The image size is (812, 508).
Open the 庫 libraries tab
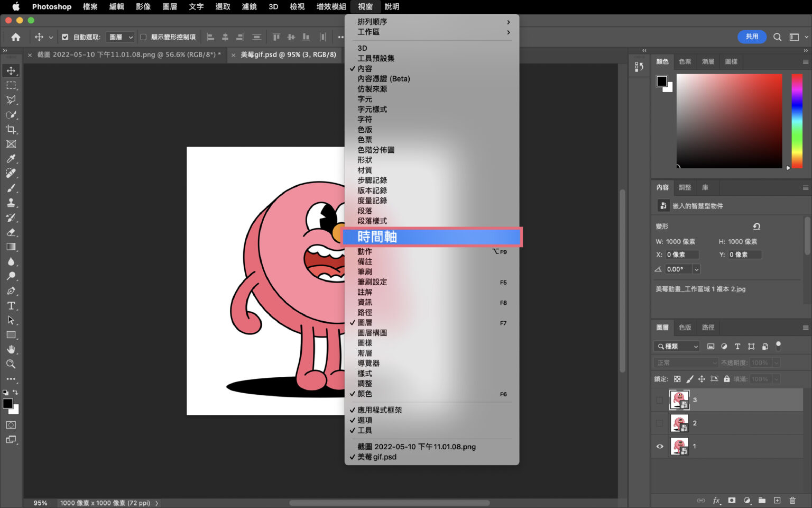(705, 187)
